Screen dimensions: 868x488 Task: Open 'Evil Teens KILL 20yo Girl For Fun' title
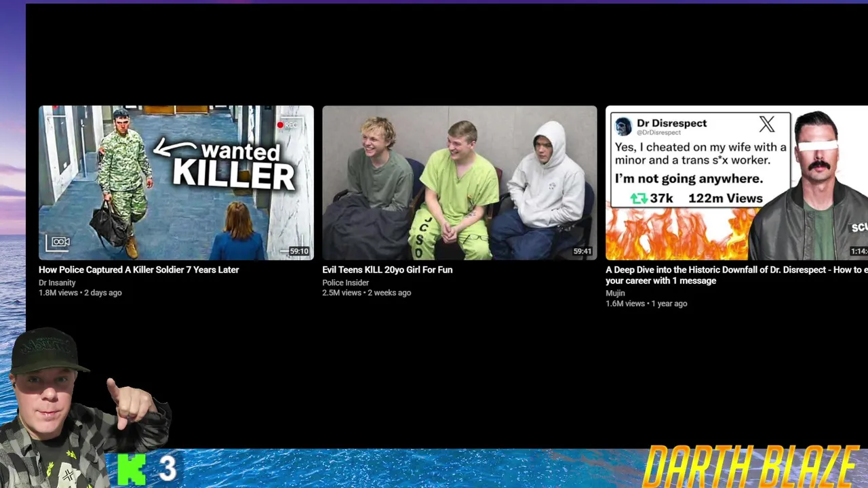coord(387,270)
